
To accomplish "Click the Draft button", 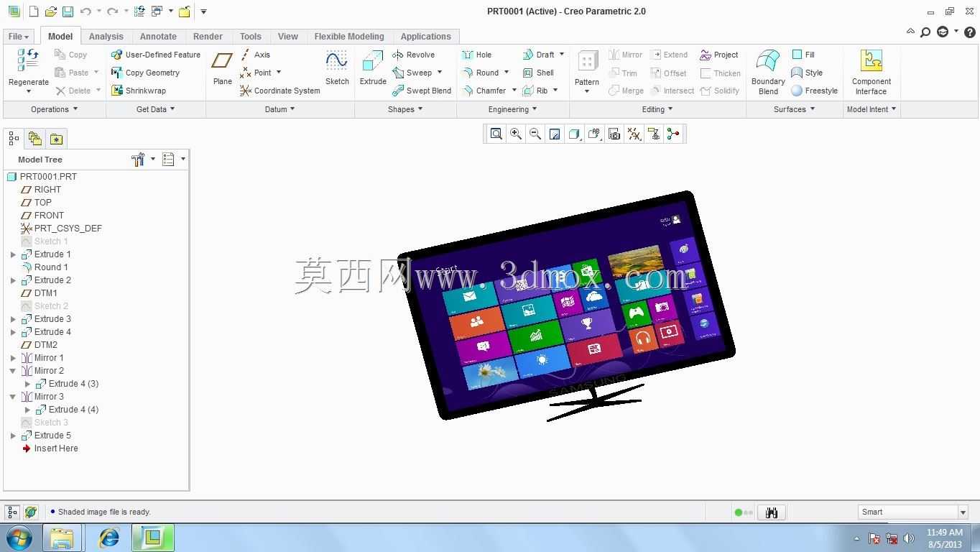I will click(539, 55).
